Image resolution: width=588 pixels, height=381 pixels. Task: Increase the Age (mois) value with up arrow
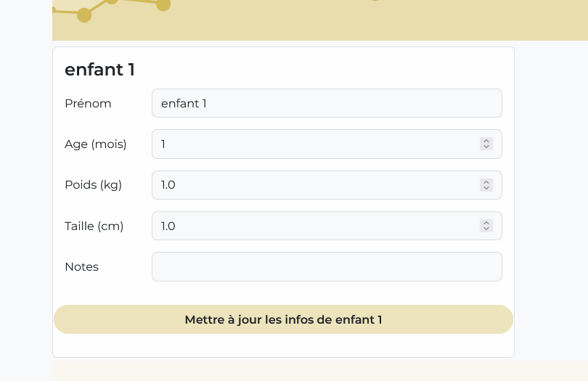[486, 141]
